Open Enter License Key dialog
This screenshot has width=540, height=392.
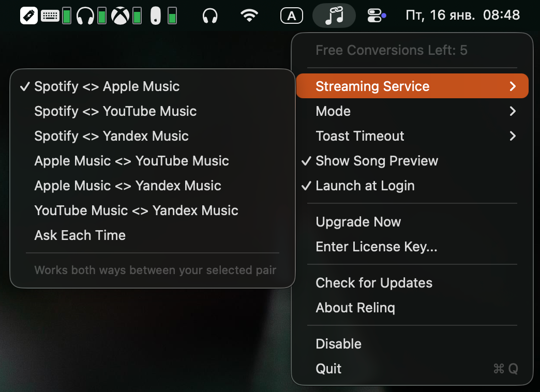point(376,247)
